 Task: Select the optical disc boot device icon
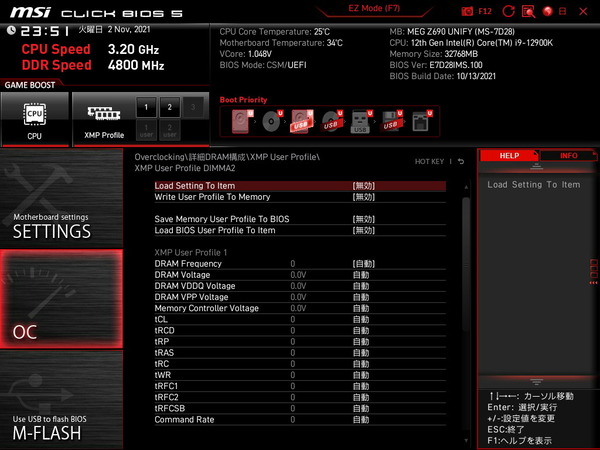tap(272, 121)
